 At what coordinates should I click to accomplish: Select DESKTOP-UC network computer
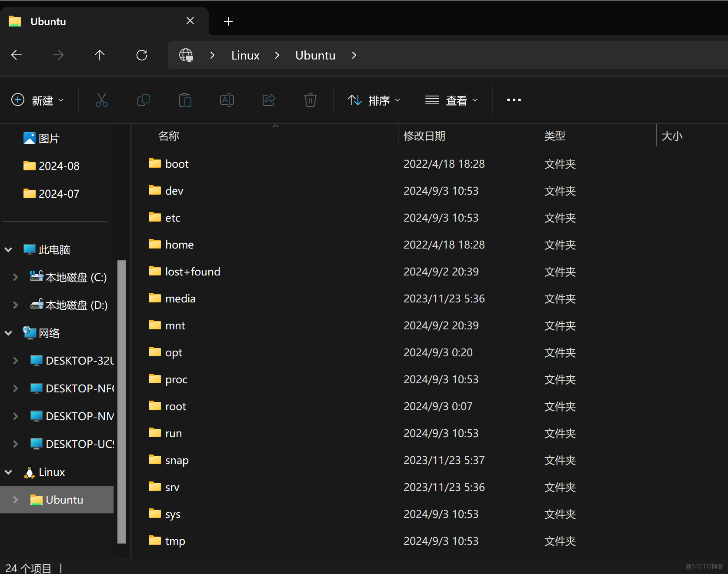72,444
